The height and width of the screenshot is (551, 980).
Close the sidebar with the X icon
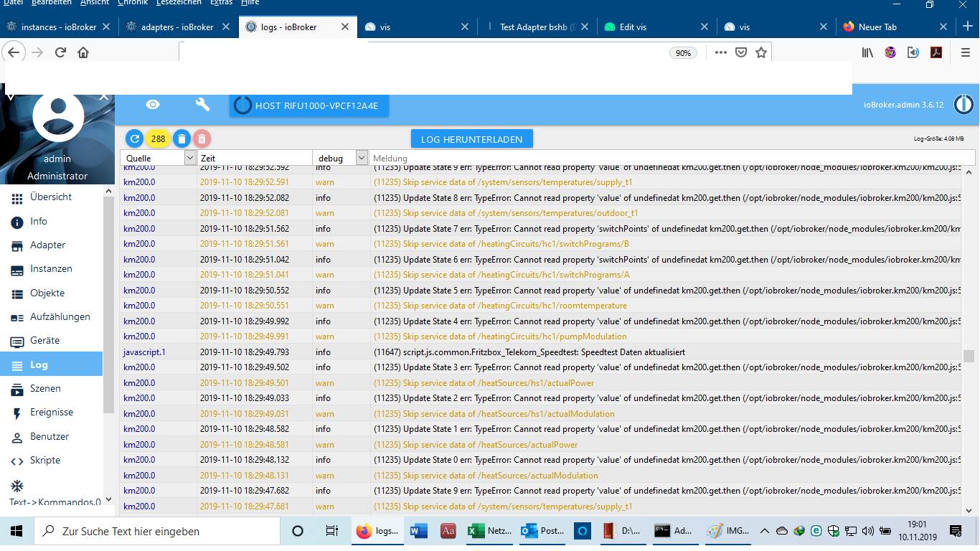coord(104,96)
